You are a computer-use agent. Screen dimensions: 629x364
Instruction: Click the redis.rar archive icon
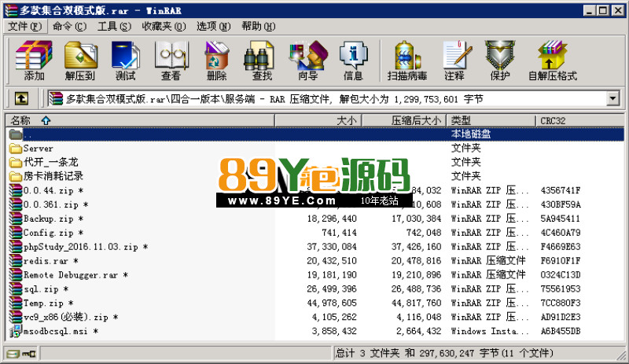16,261
